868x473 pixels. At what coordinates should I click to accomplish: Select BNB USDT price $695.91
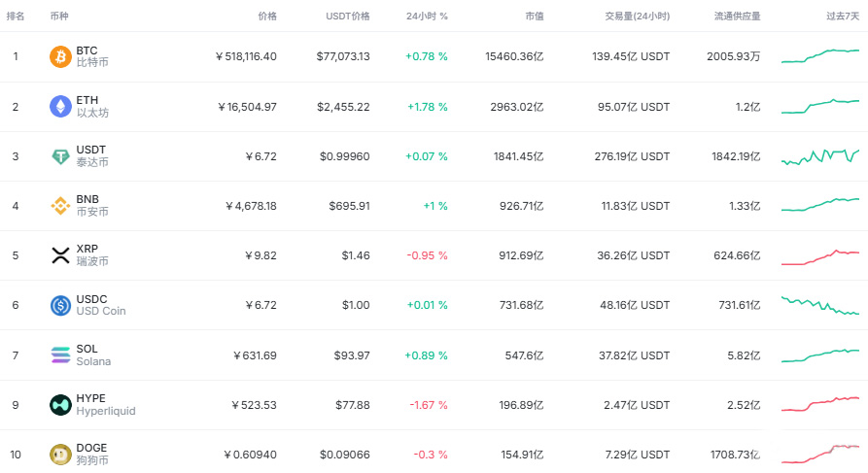click(x=349, y=206)
